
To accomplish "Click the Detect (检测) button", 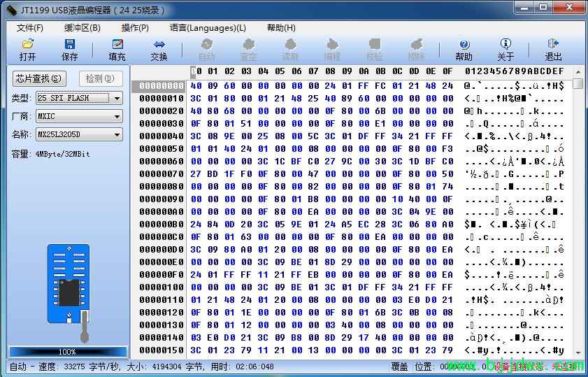I will pos(101,78).
